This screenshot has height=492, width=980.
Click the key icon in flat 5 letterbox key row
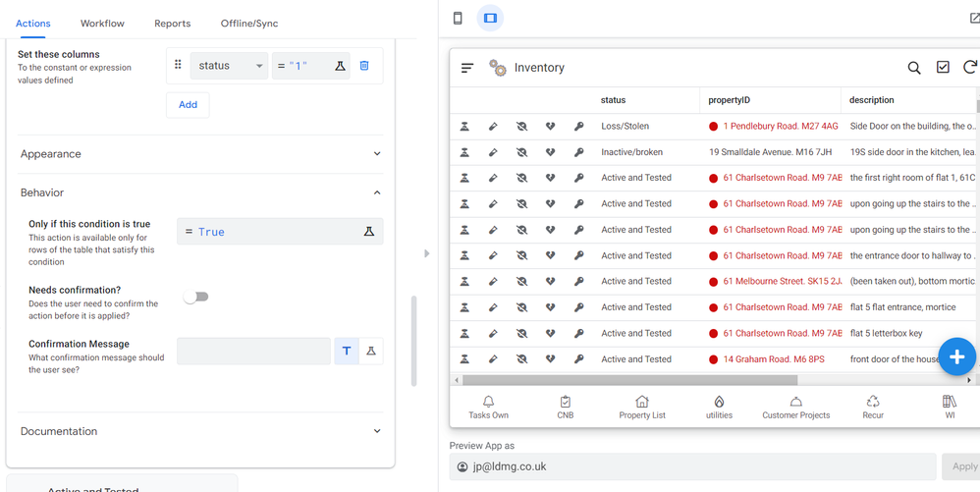point(578,333)
